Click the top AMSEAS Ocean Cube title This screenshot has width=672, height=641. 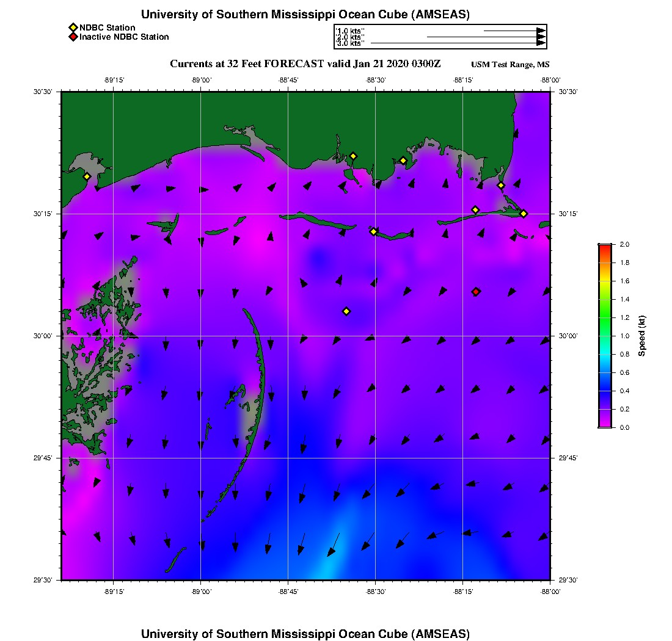point(305,15)
